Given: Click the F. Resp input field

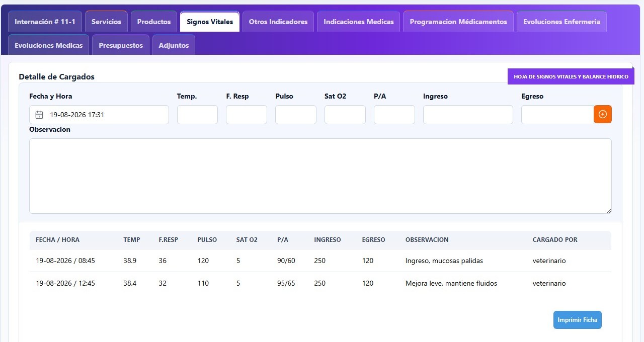Looking at the screenshot, I should pos(247,115).
